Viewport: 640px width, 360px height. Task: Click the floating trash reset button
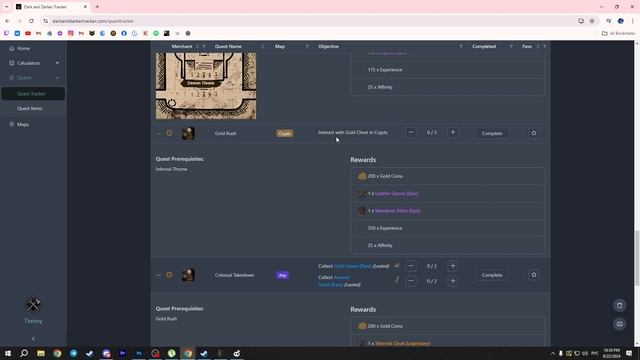pyautogui.click(x=620, y=305)
